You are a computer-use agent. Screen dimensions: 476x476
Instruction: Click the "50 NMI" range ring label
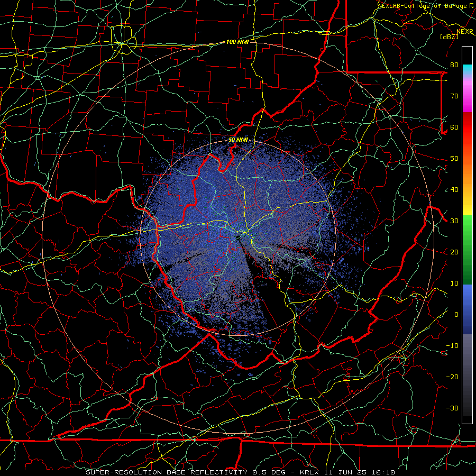pos(238,140)
